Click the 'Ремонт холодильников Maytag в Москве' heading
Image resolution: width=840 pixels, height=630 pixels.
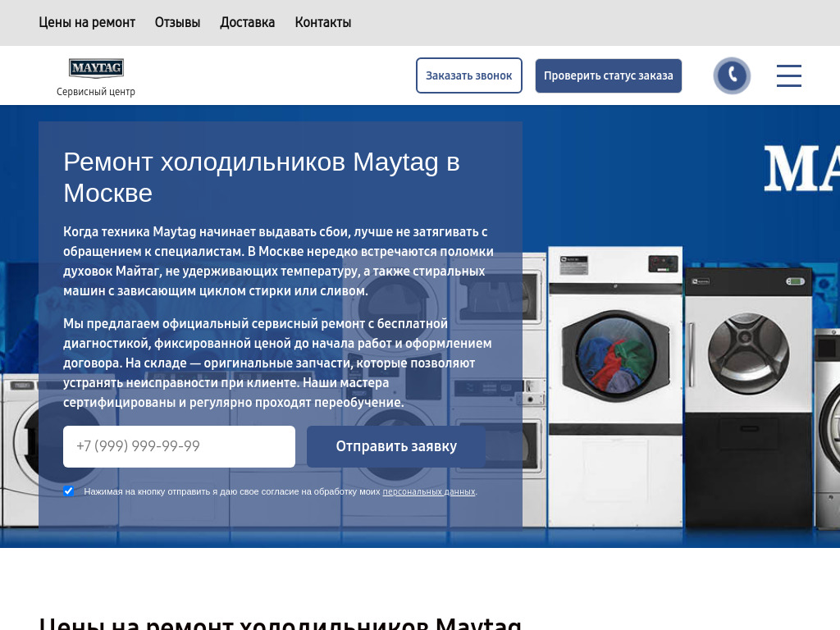pyautogui.click(x=262, y=177)
